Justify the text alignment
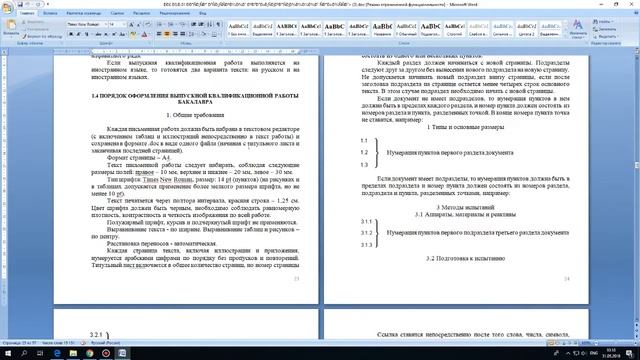The height and width of the screenshot is (360, 640). (x=182, y=34)
